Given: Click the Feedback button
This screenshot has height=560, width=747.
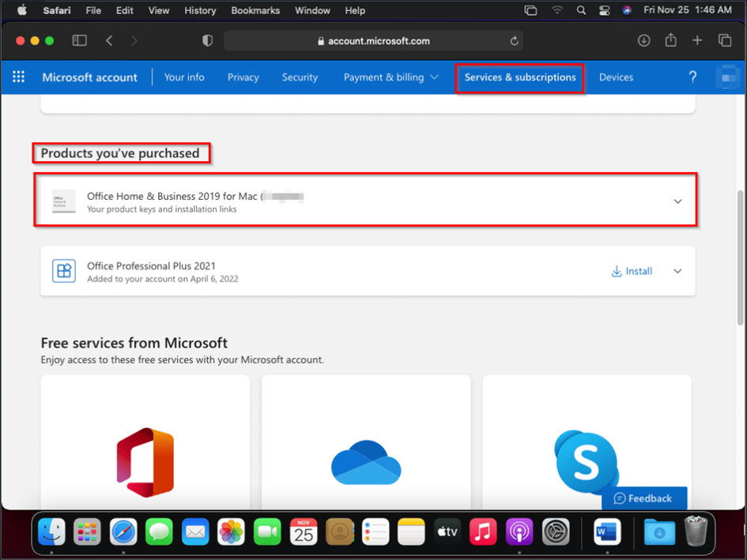Looking at the screenshot, I should (644, 498).
